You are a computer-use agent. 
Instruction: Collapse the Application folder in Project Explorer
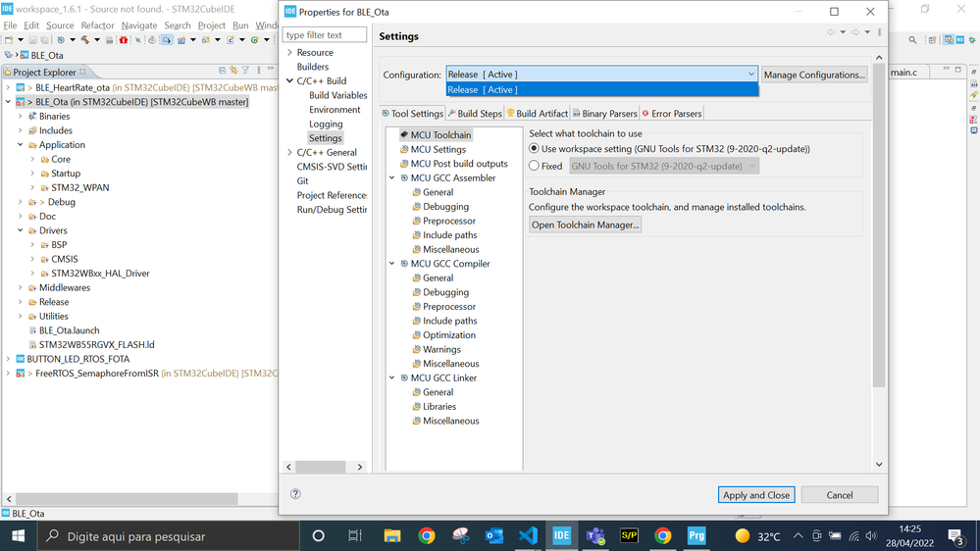[x=20, y=145]
